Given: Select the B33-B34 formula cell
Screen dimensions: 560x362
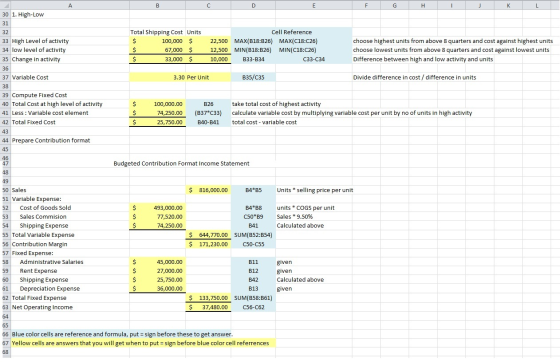Looking at the screenshot, I should coord(253,59).
